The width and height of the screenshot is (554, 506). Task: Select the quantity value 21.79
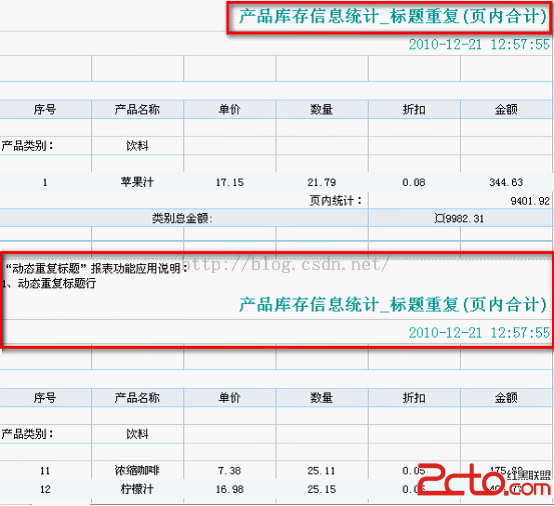click(x=322, y=183)
